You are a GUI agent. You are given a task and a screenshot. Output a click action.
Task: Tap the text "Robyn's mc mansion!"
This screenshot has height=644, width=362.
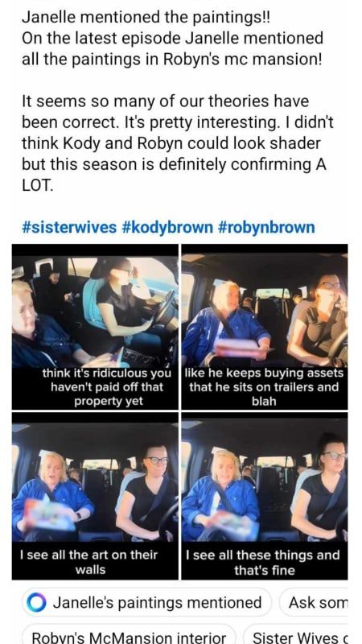243,60
